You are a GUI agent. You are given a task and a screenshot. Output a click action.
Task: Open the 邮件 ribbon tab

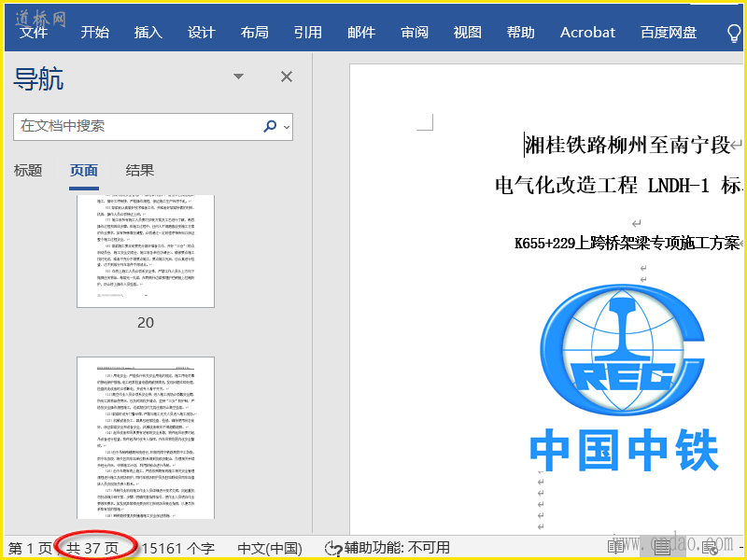(361, 33)
